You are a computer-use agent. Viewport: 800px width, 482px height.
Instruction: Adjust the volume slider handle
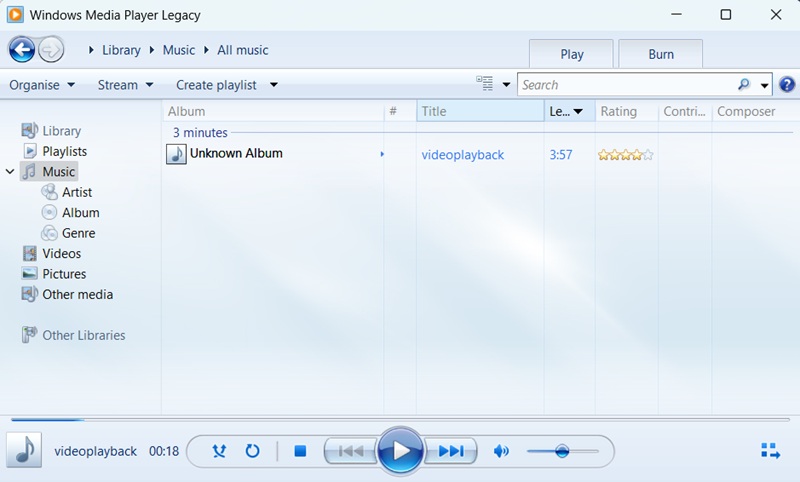[x=562, y=451]
